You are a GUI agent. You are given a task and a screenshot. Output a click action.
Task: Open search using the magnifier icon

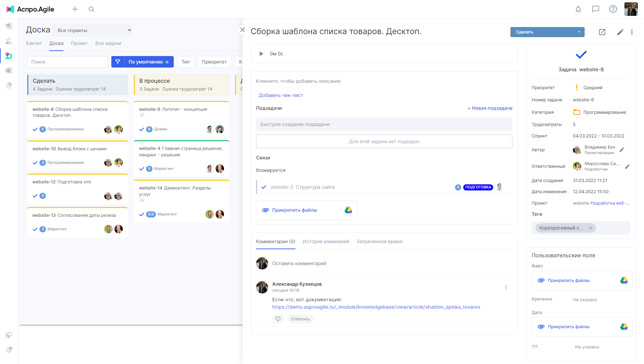click(91, 9)
